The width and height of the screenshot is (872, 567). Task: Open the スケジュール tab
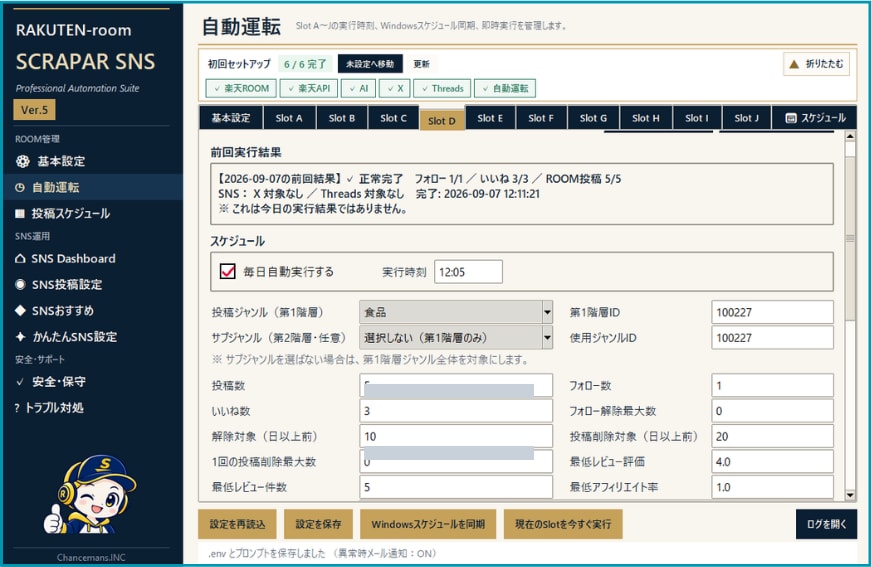pos(815,118)
